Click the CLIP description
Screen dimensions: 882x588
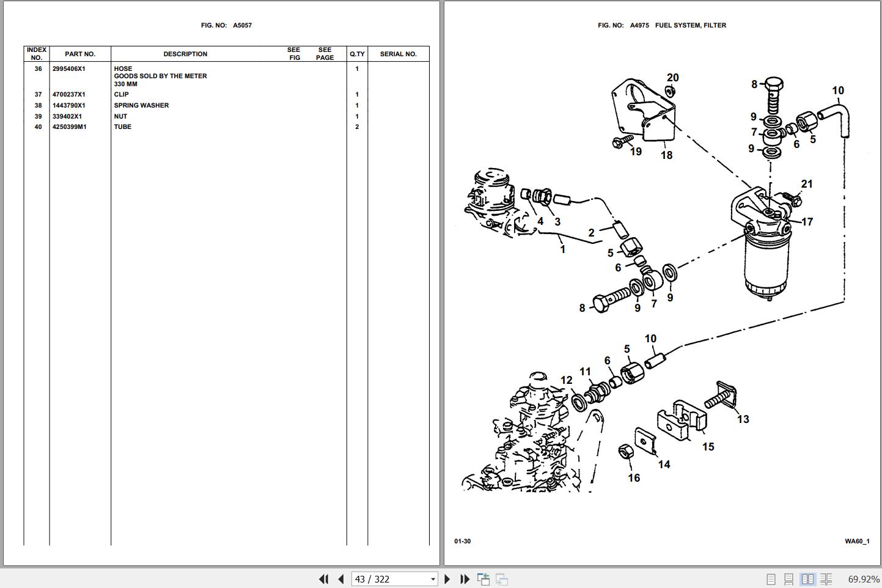pyautogui.click(x=122, y=95)
